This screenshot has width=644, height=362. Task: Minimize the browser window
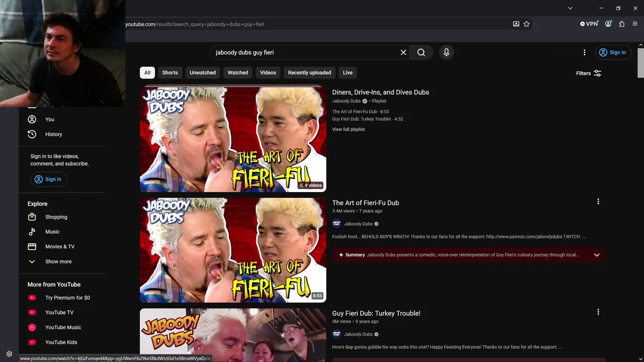601,8
